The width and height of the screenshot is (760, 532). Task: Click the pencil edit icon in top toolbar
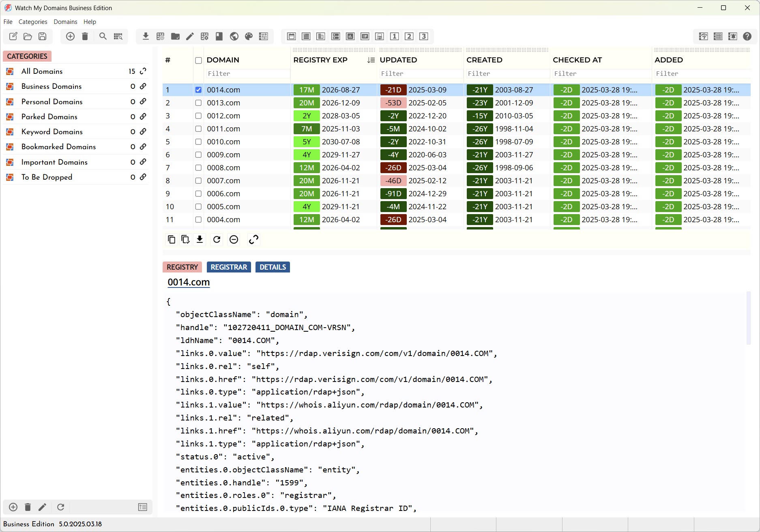(x=190, y=36)
